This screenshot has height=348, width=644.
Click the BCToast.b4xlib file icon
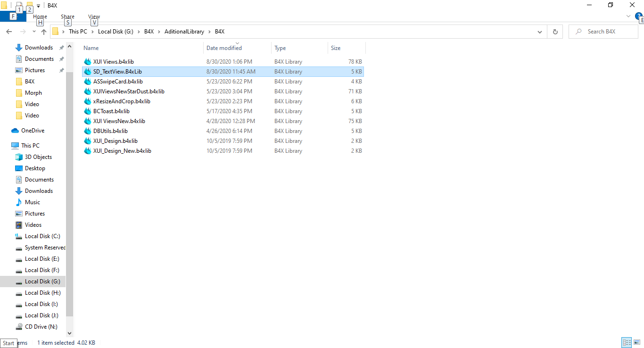(87, 111)
